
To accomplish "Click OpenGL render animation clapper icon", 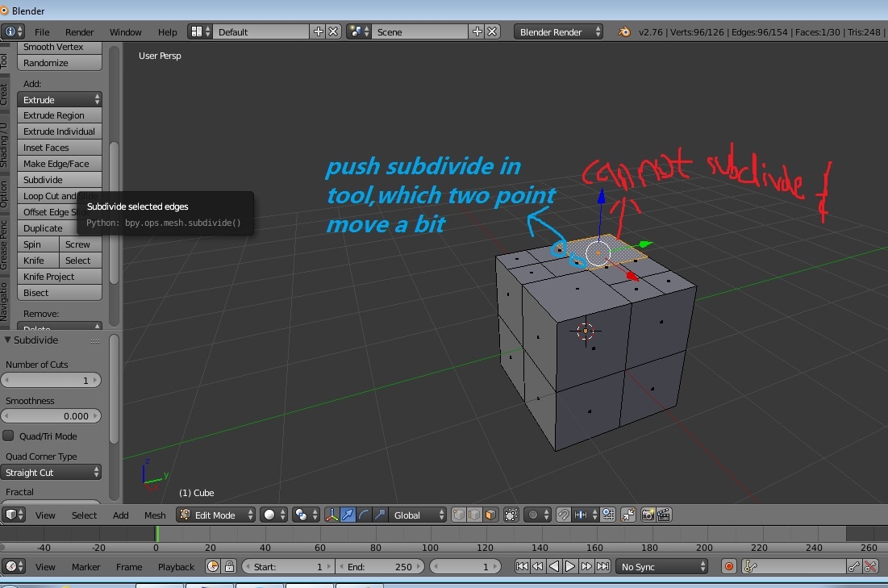I will 665,515.
